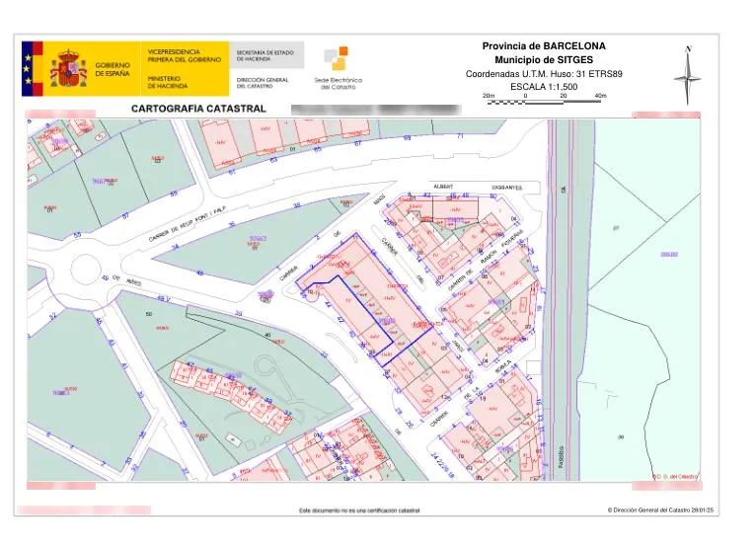The width and height of the screenshot is (756, 549).
Task: Click the Municipio de SITGES text
Action: (544, 60)
